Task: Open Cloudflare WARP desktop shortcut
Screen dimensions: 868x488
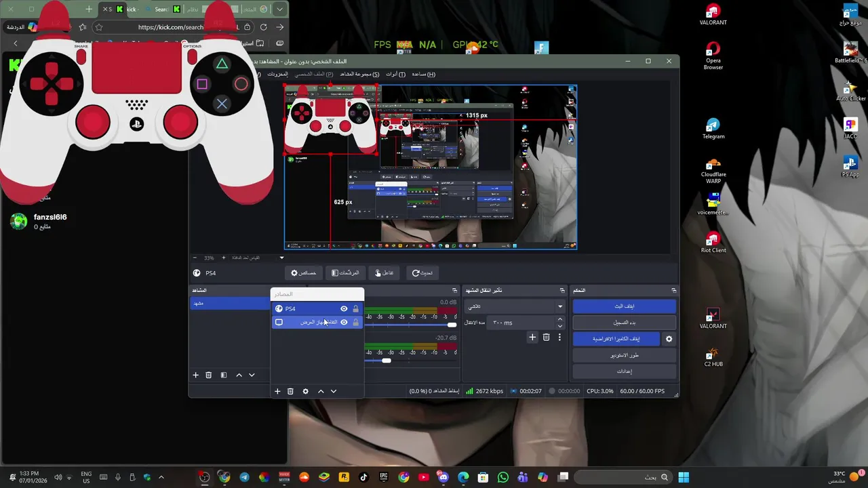Action: point(713,171)
